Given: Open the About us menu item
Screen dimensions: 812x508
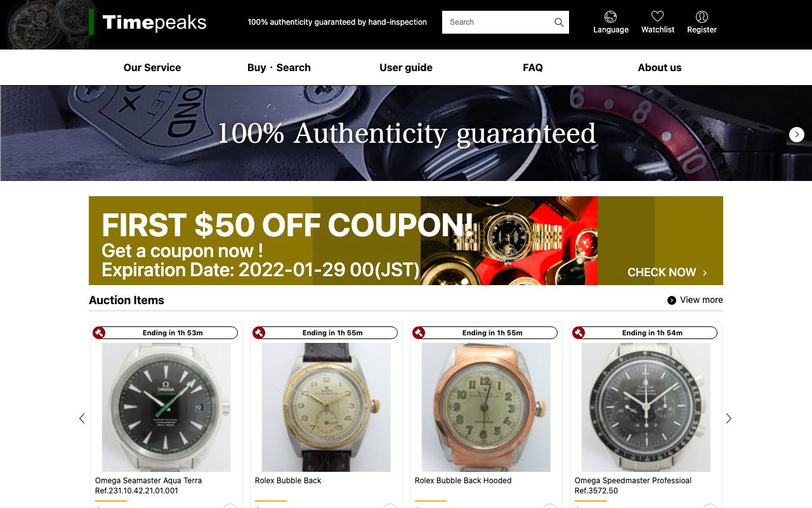Looking at the screenshot, I should point(660,67).
